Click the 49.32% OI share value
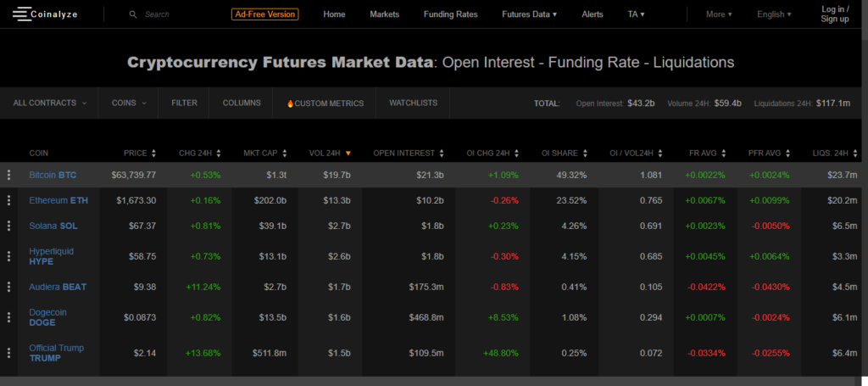The width and height of the screenshot is (868, 386). [x=572, y=175]
